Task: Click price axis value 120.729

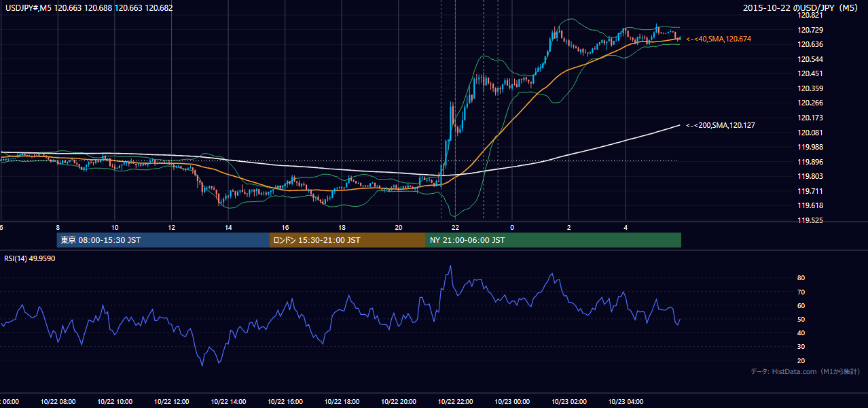Action: (810, 30)
